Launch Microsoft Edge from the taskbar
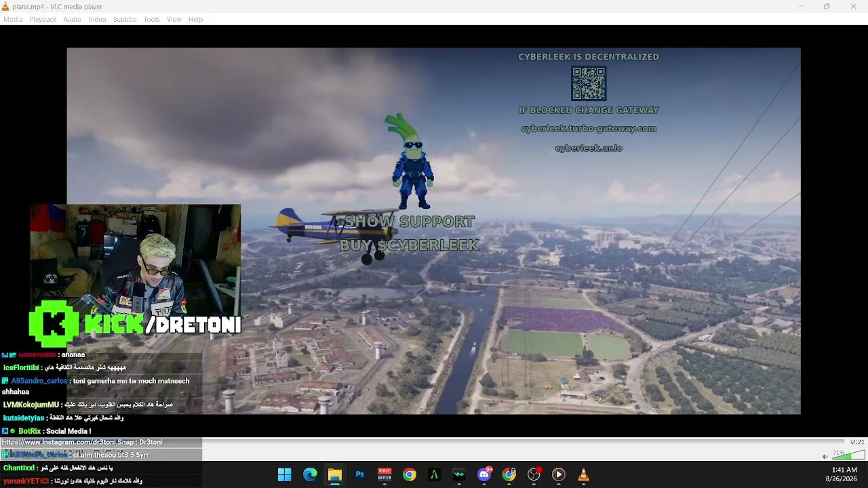Viewport: 868px width, 488px height. (x=310, y=474)
